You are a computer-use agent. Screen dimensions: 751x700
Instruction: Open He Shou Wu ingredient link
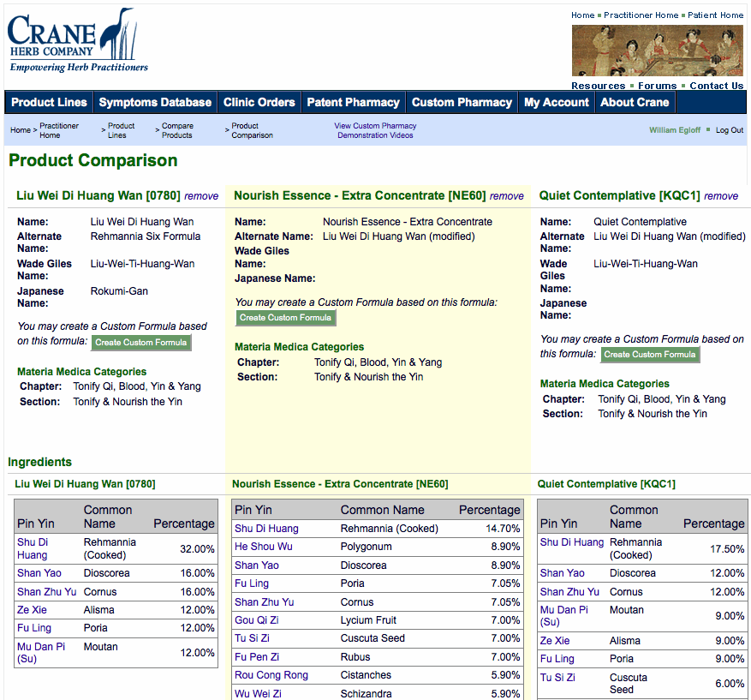263,547
